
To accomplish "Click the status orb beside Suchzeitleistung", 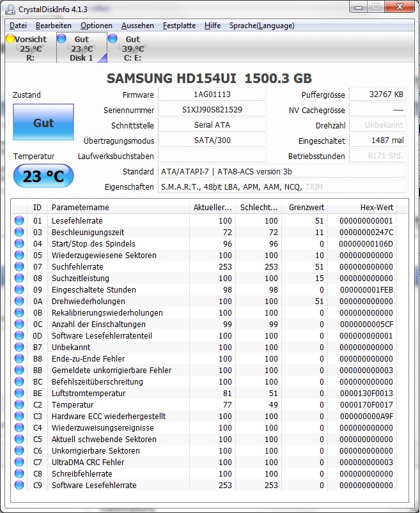I will (19, 278).
